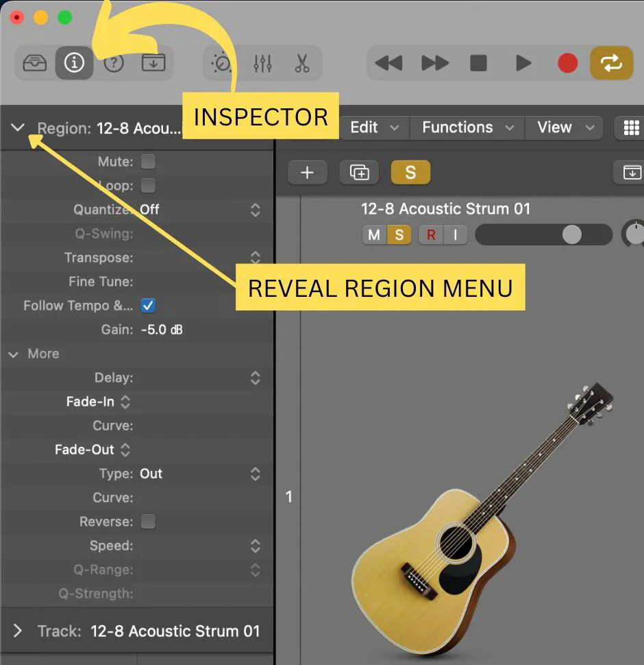The height and width of the screenshot is (665, 644).
Task: Open Quick Help with the question mark icon
Action: pyautogui.click(x=114, y=62)
